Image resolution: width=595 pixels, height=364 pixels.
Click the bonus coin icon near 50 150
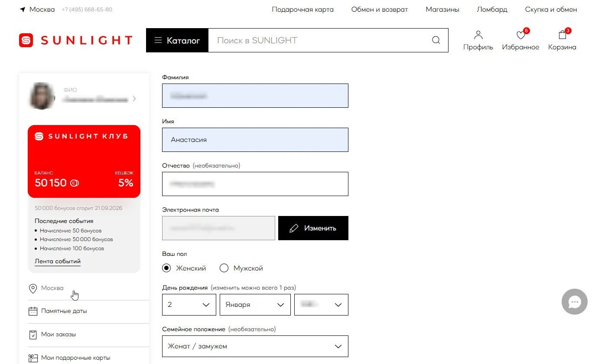(74, 183)
